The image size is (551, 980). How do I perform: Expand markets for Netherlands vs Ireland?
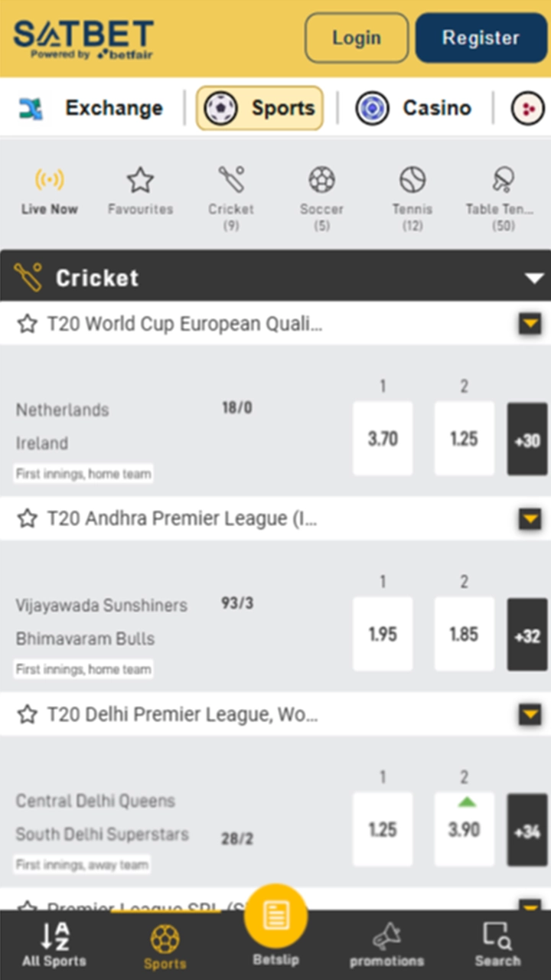pyautogui.click(x=527, y=439)
